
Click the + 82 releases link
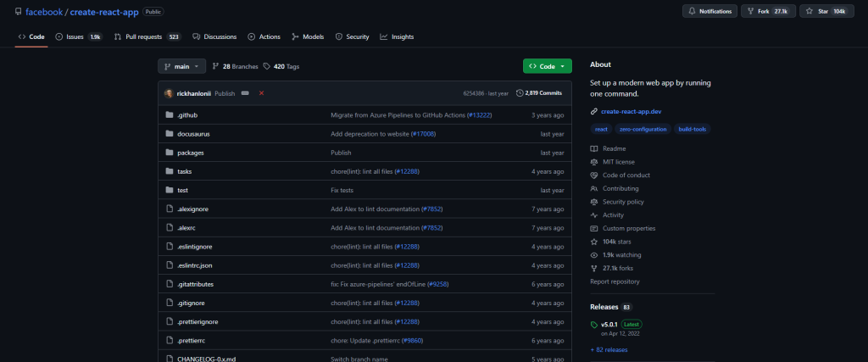pyautogui.click(x=609, y=350)
